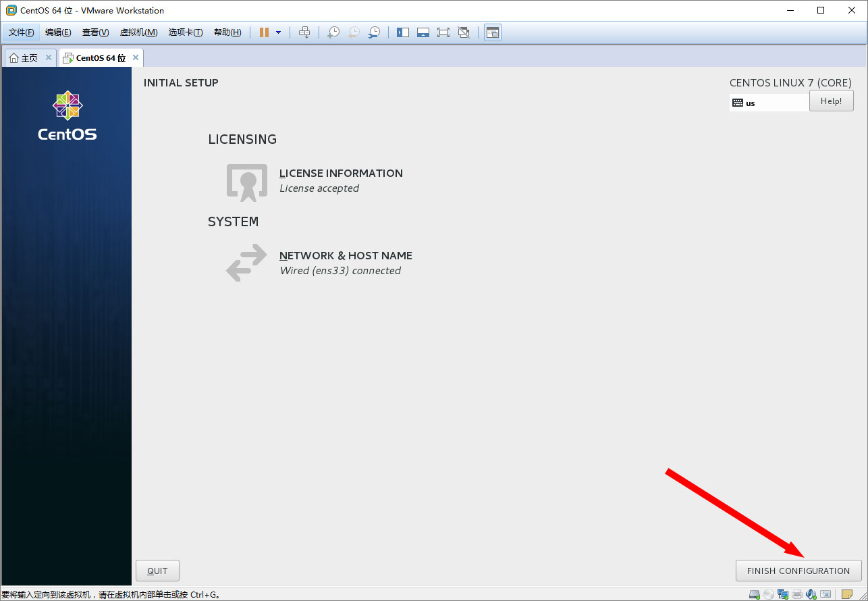Toggle Unity mode icon
Screen dimensions: 868x601
coord(464,32)
